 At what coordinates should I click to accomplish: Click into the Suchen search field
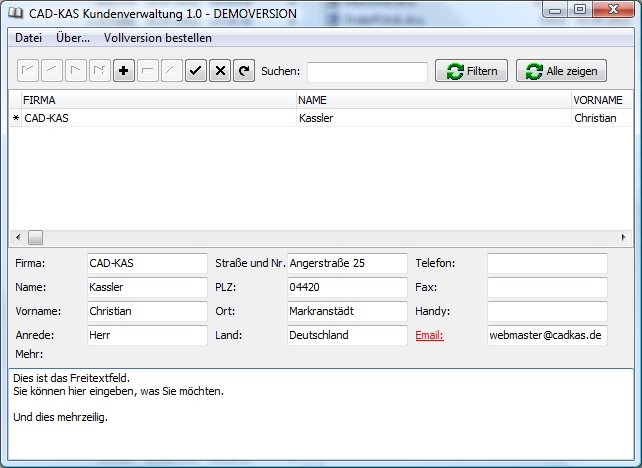(367, 71)
